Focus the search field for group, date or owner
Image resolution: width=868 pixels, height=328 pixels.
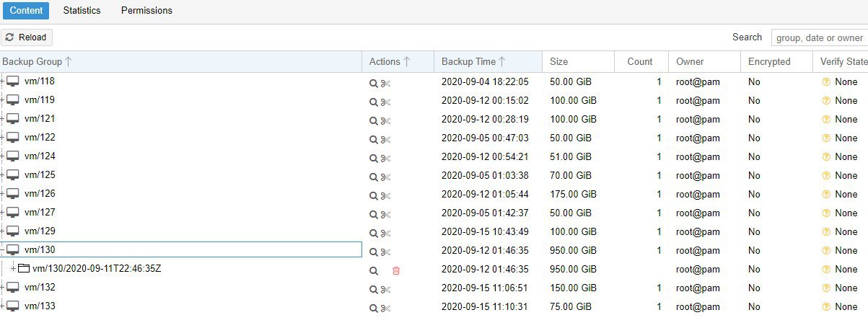pos(819,37)
